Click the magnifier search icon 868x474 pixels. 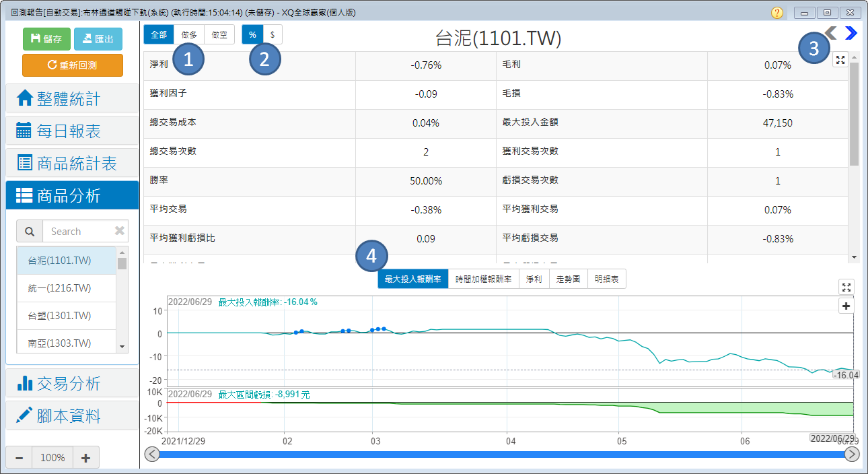pos(30,231)
